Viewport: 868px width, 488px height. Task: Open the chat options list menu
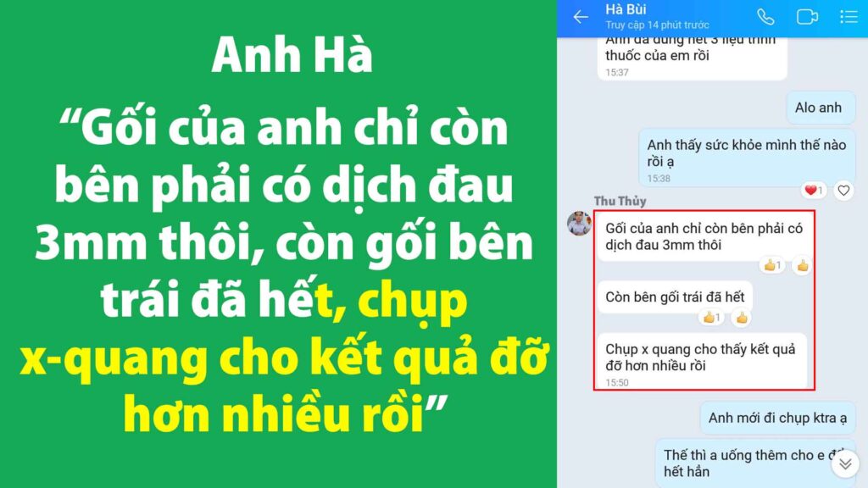tap(849, 17)
